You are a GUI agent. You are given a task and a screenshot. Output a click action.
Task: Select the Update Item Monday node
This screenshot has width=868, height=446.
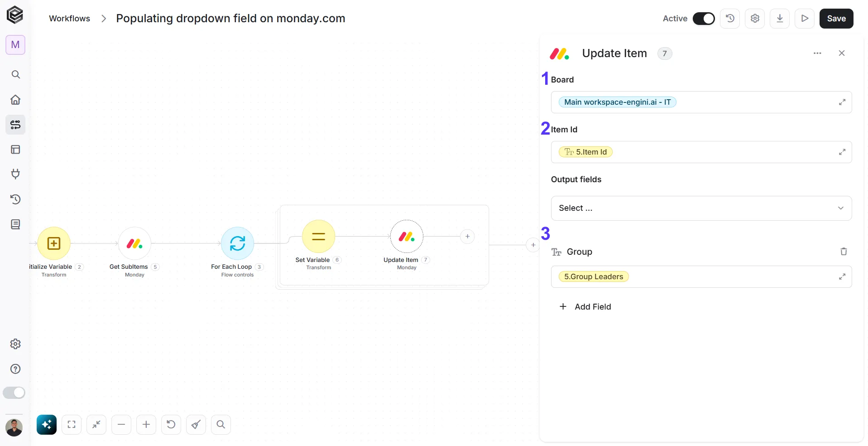point(407,237)
